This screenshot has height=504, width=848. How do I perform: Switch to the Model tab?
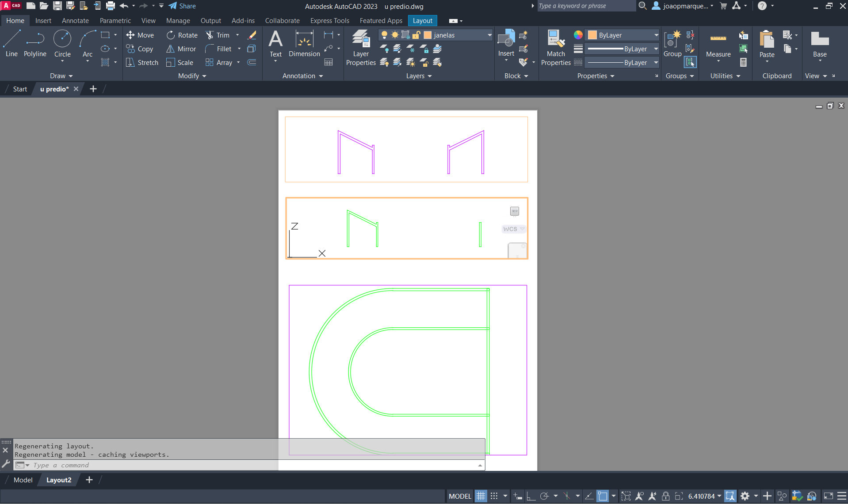pyautogui.click(x=23, y=480)
